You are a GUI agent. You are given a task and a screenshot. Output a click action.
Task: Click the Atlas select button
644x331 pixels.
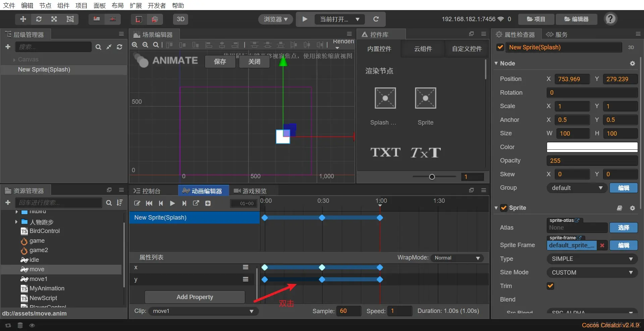point(624,228)
